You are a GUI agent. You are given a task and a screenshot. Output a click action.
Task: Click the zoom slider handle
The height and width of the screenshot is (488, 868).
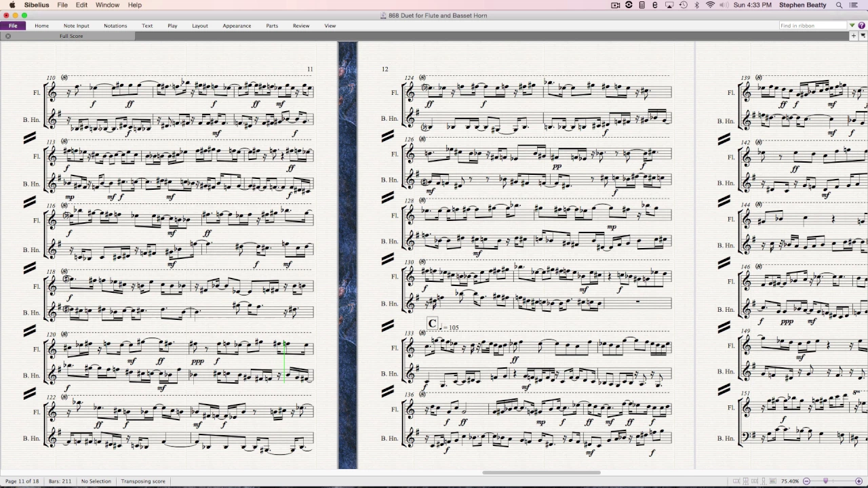point(825,481)
